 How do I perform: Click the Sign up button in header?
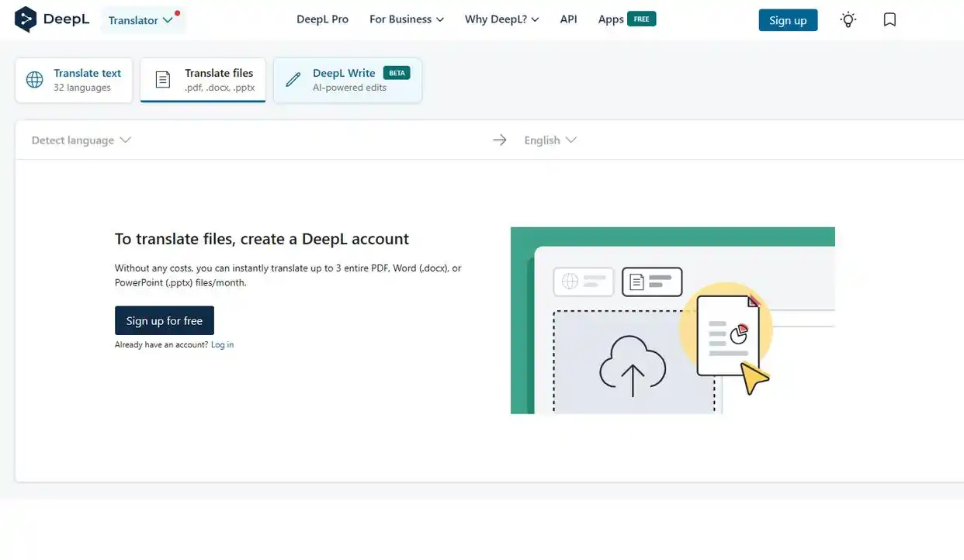click(x=788, y=20)
